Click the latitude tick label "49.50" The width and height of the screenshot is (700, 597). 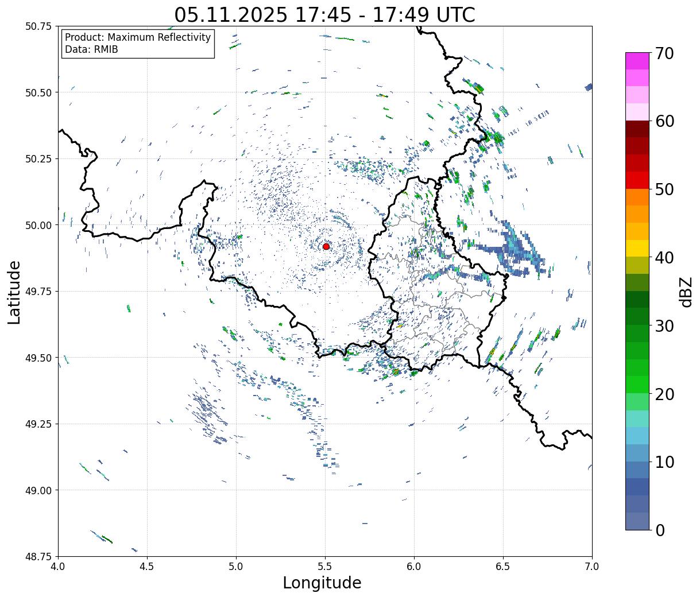point(38,358)
